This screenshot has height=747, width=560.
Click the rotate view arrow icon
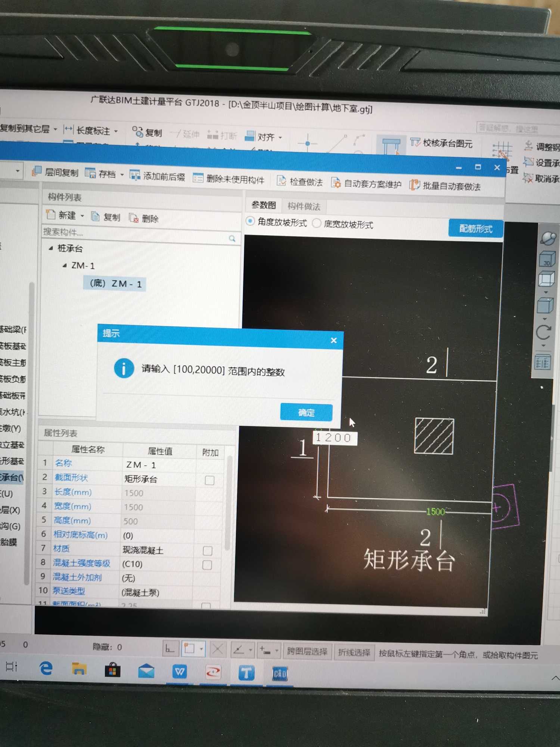pyautogui.click(x=544, y=332)
